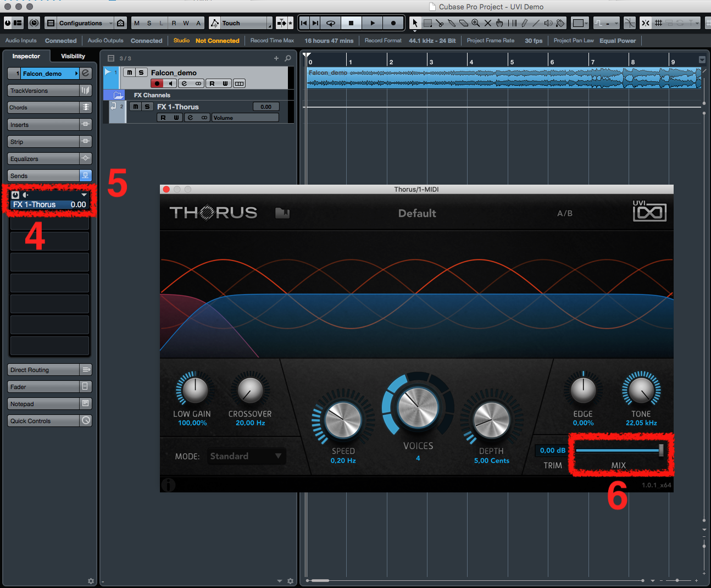The width and height of the screenshot is (711, 588).
Task: Expand the FX Channels folder
Action: click(x=118, y=95)
